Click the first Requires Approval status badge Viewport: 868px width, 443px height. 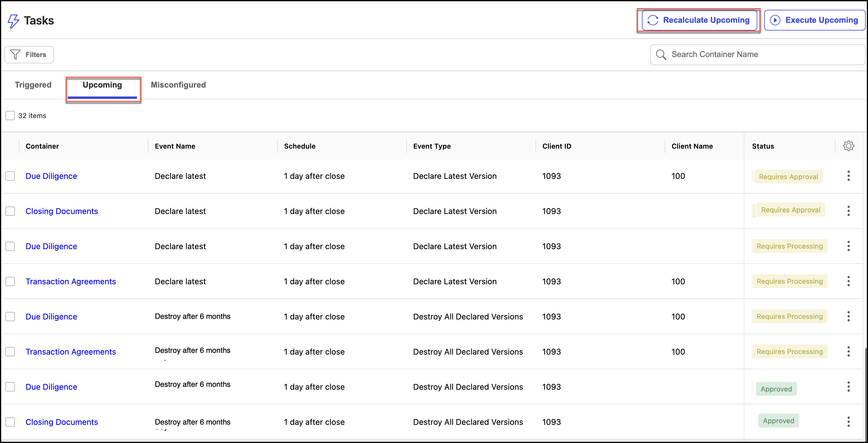point(788,177)
